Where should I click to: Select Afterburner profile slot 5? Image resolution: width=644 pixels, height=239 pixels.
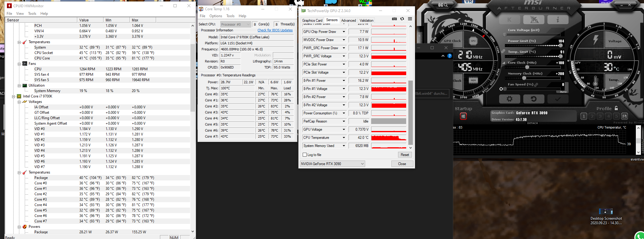tap(617, 116)
